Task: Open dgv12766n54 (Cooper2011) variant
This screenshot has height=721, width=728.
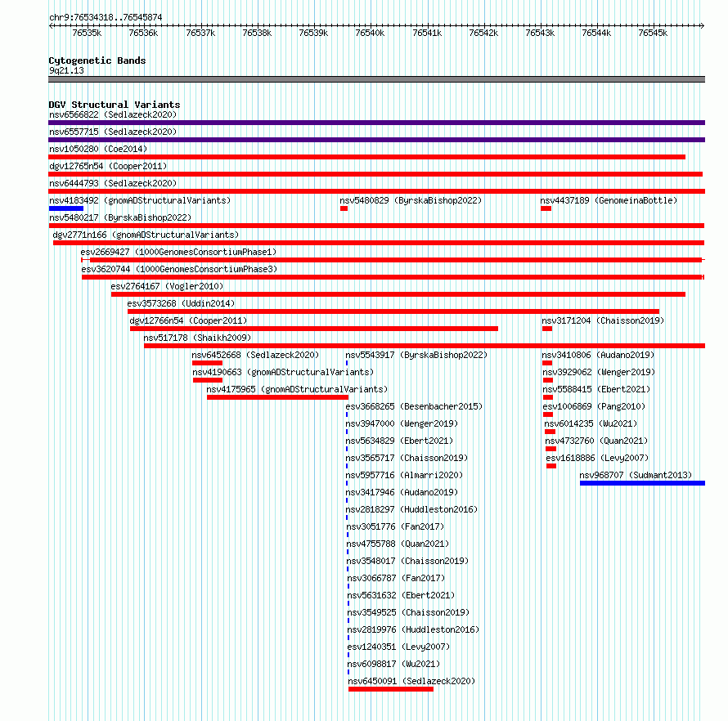Action: [x=188, y=320]
